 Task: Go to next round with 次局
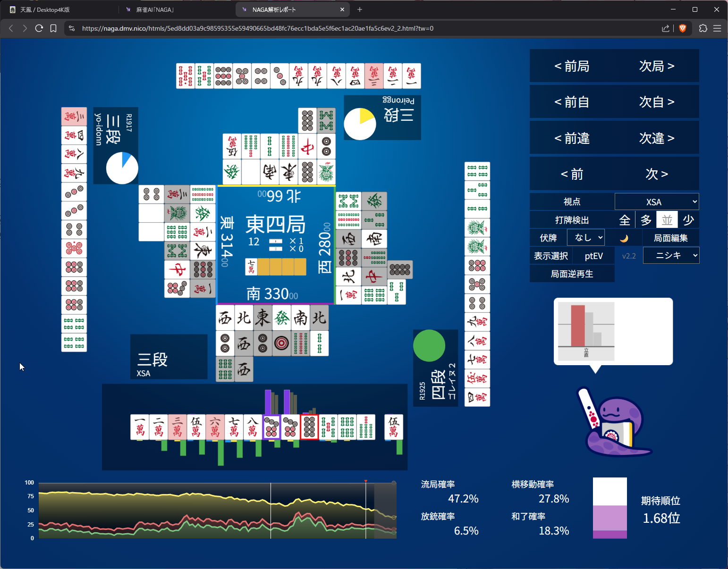[x=657, y=66]
